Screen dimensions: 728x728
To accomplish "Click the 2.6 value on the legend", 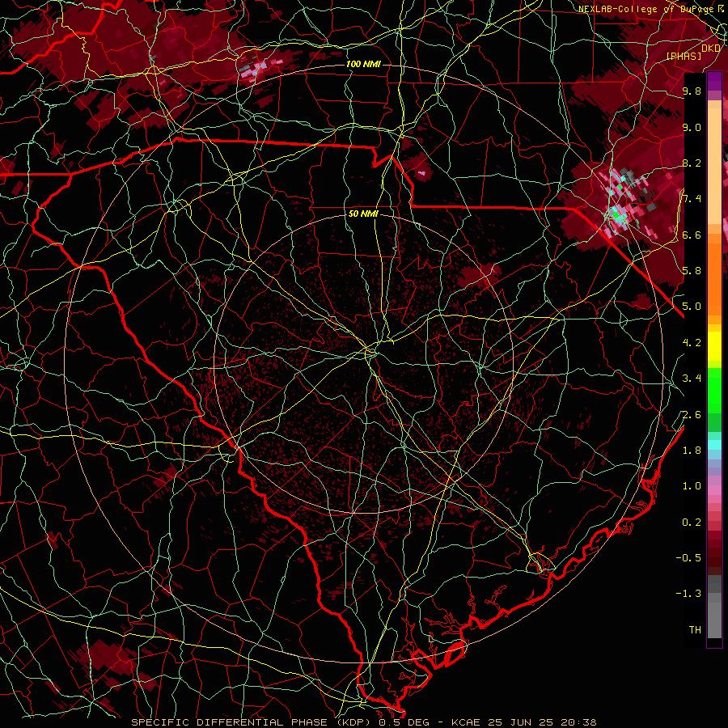I will 692,415.
